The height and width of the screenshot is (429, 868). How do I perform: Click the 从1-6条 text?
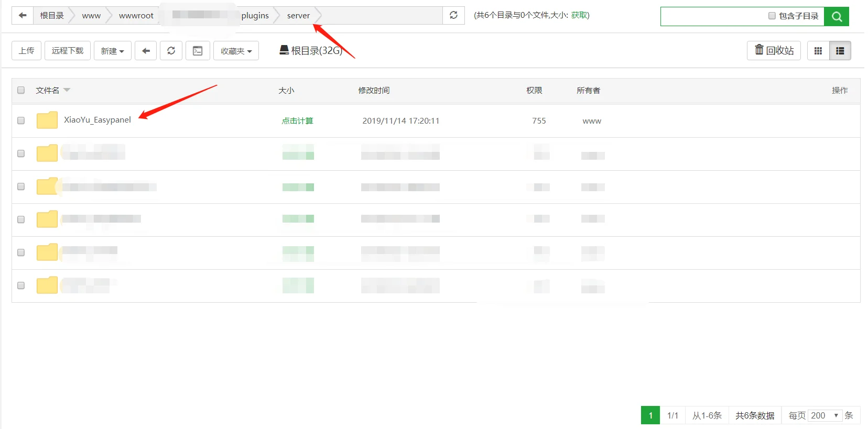point(707,415)
